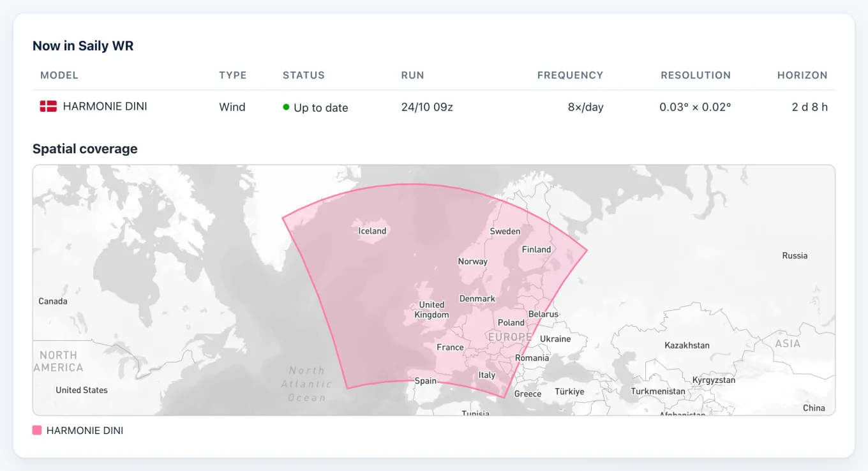Select the United States map label

click(x=82, y=390)
